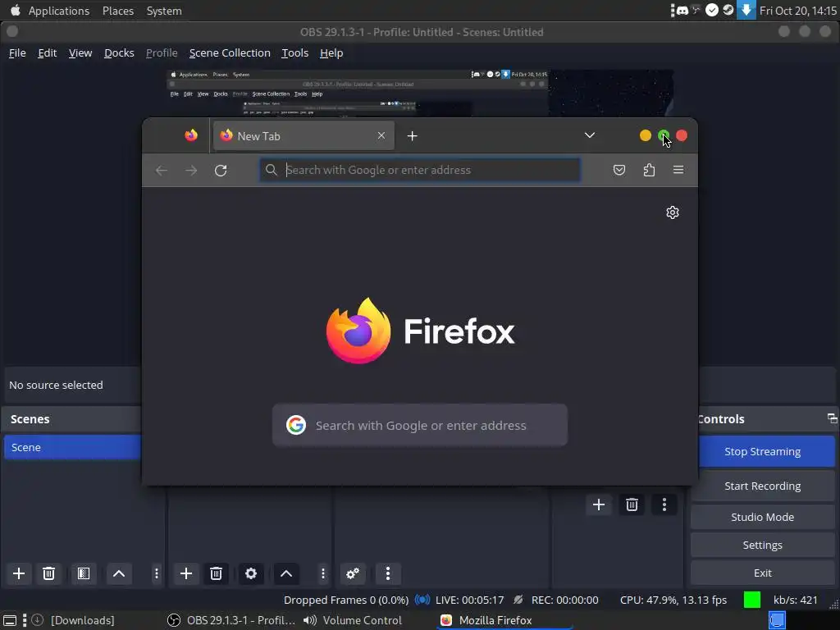The width and height of the screenshot is (840, 630).
Task: Click the workspace switcher in bottom panel
Action: point(777,620)
